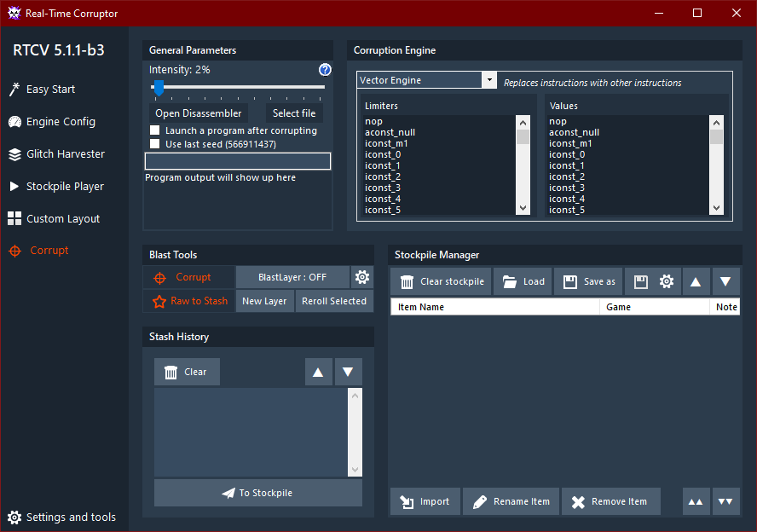This screenshot has height=532, width=757.
Task: Open Stockpile Player section
Action: (56, 187)
